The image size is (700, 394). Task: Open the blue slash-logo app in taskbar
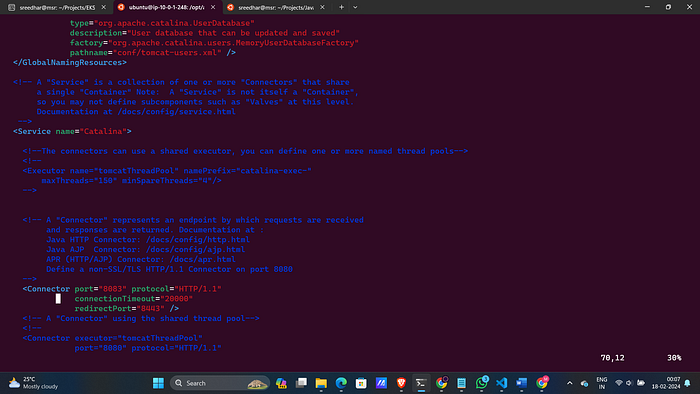tap(381, 383)
